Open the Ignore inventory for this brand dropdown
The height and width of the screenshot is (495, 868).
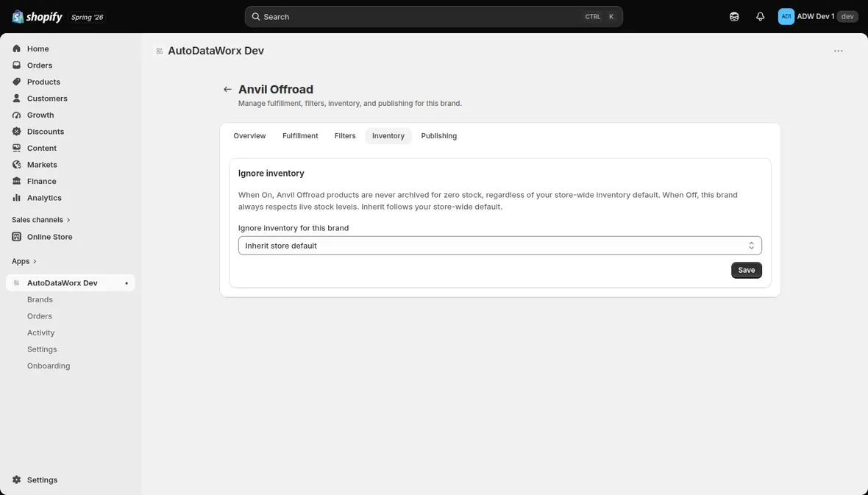500,246
